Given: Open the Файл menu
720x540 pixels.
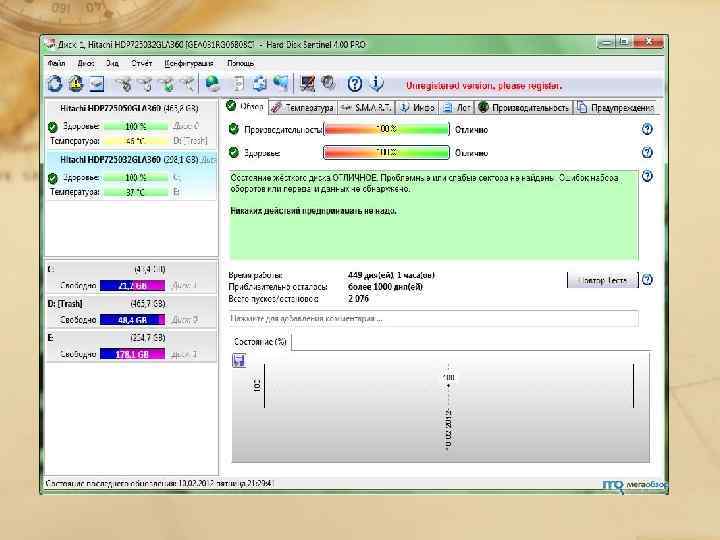Looking at the screenshot, I should (x=56, y=63).
